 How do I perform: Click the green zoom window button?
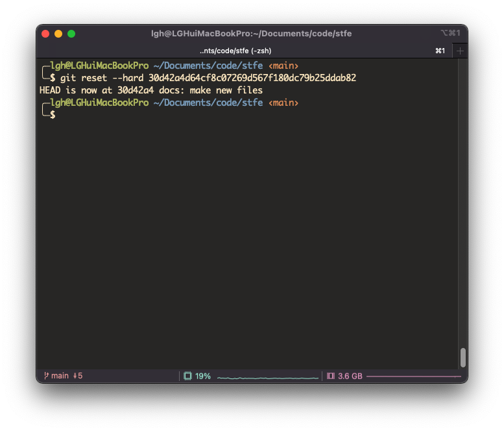coord(71,34)
